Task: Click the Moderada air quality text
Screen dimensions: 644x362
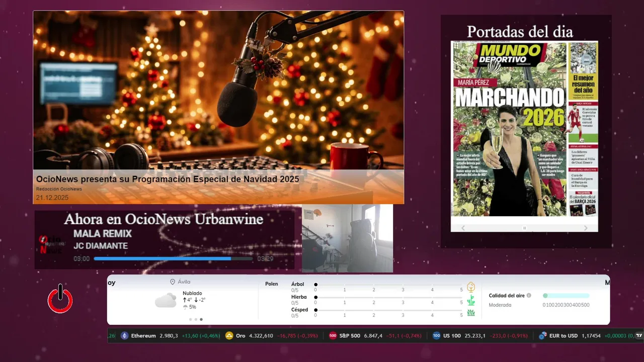Action: click(500, 305)
